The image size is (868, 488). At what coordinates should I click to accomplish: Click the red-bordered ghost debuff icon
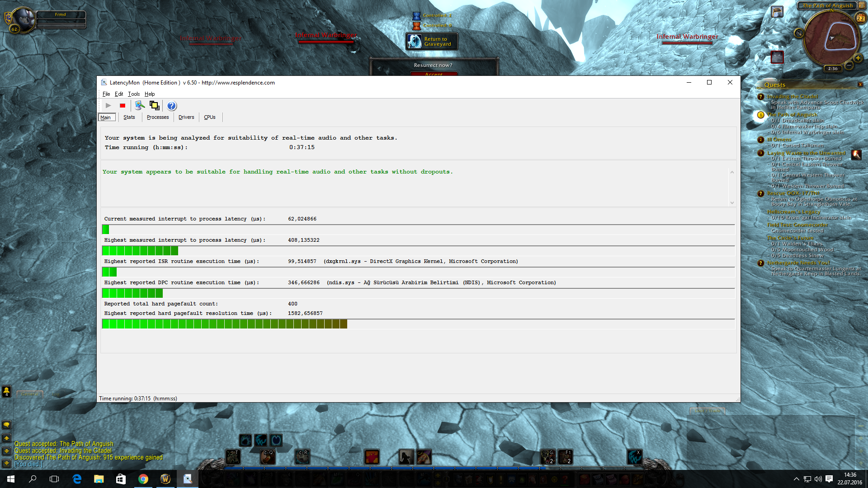tap(777, 57)
